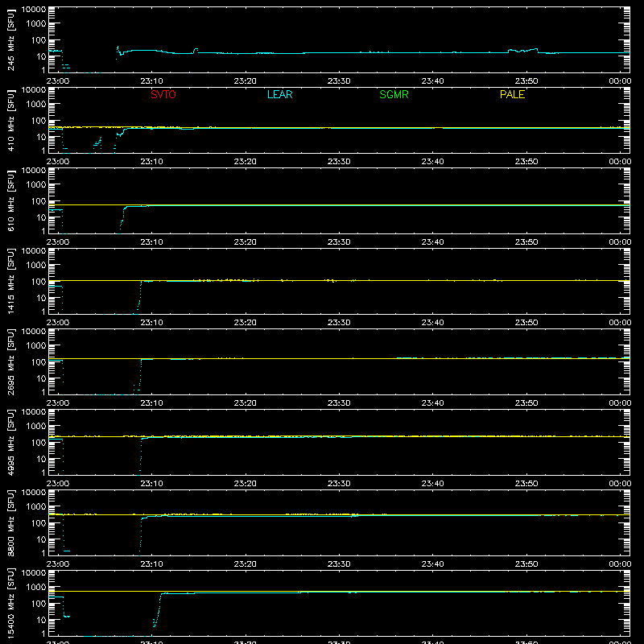
Task: Click the 10 y-axis value on 15400 MHz plot
Action: tap(41, 620)
